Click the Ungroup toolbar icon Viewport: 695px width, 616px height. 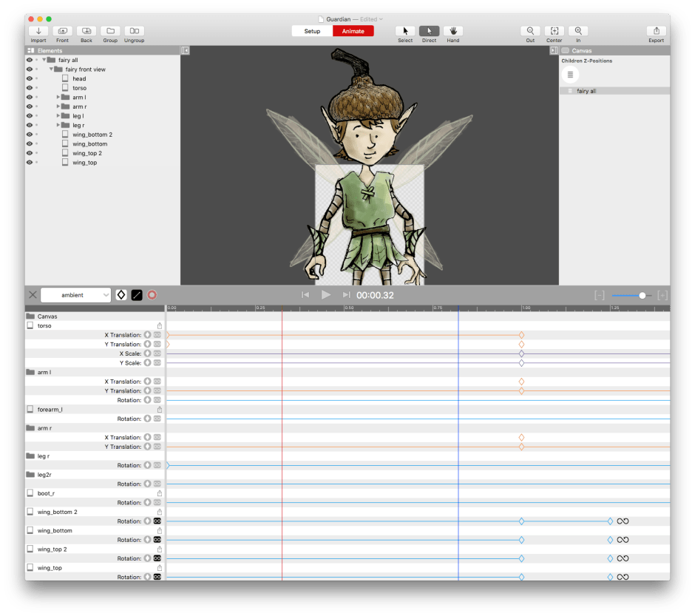pyautogui.click(x=134, y=31)
